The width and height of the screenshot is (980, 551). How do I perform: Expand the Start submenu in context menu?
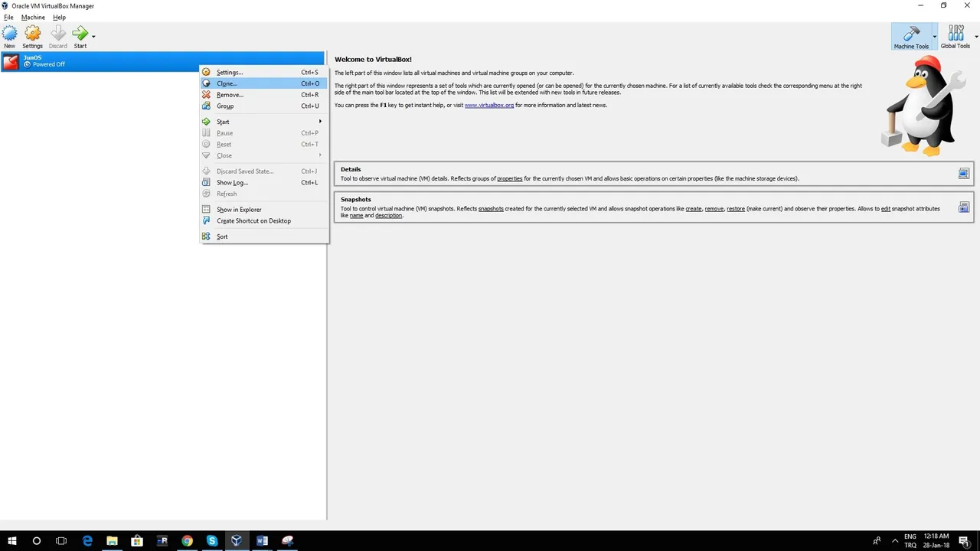[264, 122]
